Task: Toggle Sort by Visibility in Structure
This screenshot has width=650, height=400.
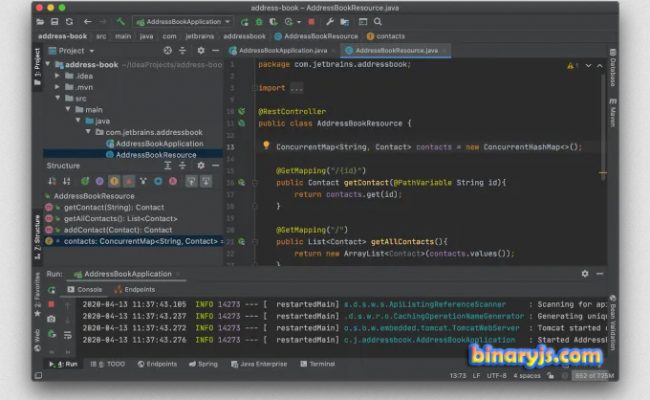Action: tap(52, 181)
